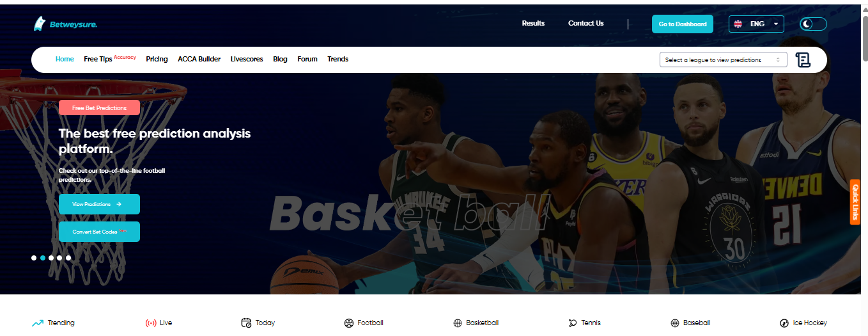Select the Live category tab
Image resolution: width=868 pixels, height=336 pixels.
click(159, 323)
